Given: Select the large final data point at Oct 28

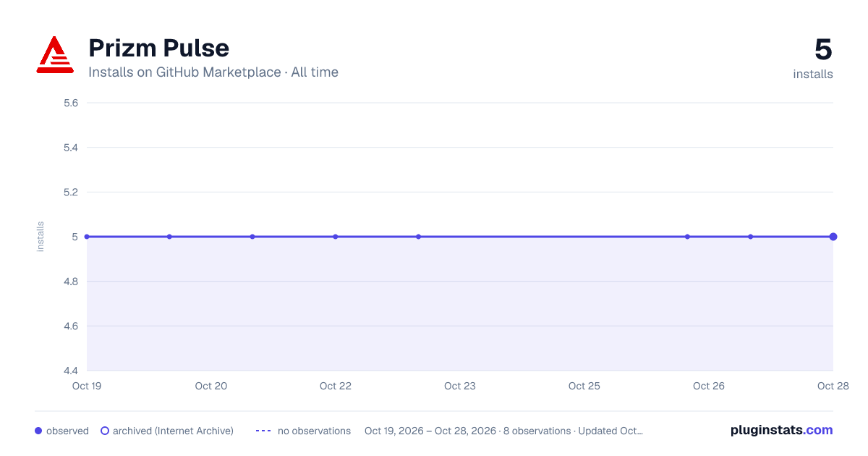Looking at the screenshot, I should click(833, 237).
